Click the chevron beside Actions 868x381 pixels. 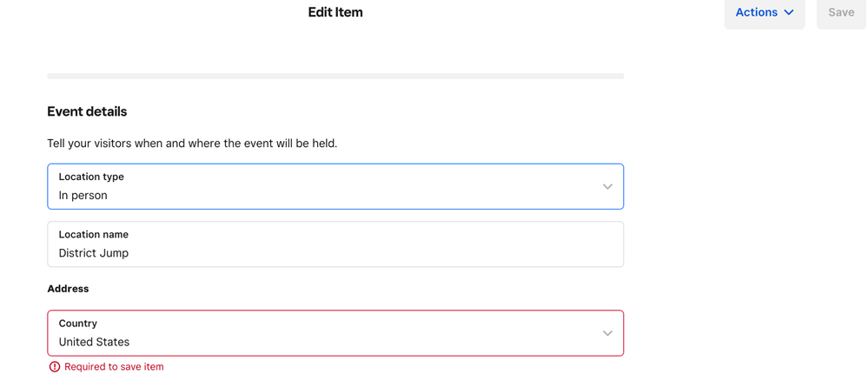pos(789,13)
